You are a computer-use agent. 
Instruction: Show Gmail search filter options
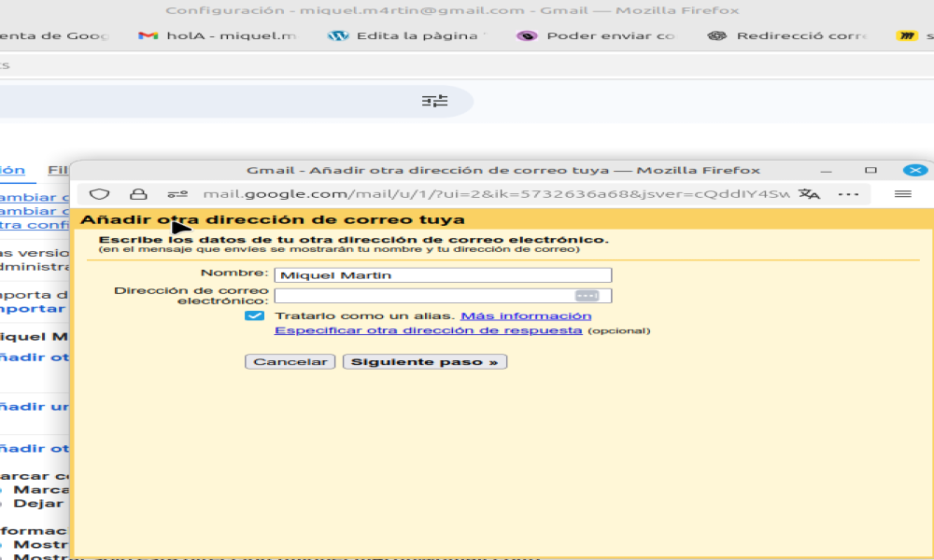point(434,101)
